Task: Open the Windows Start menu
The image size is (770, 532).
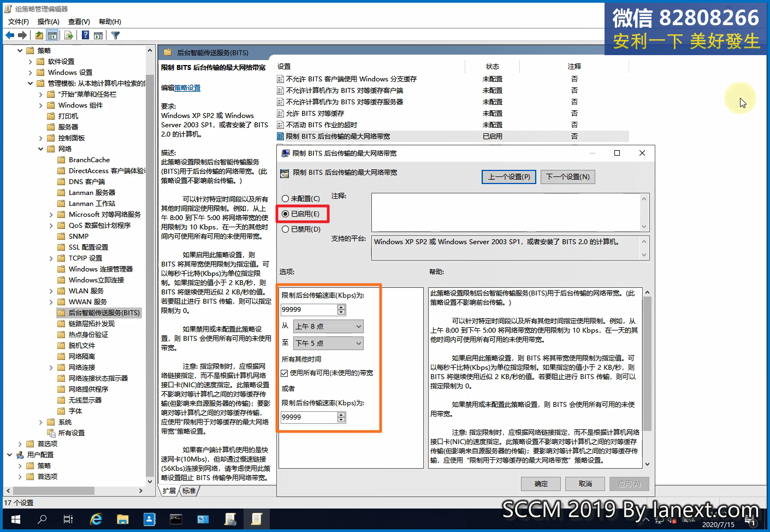Action: pyautogui.click(x=15, y=519)
